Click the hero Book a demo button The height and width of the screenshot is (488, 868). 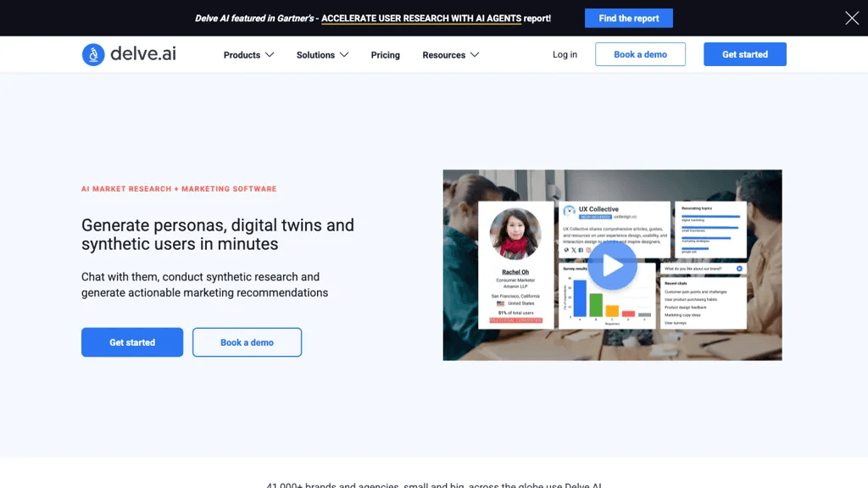[247, 342]
